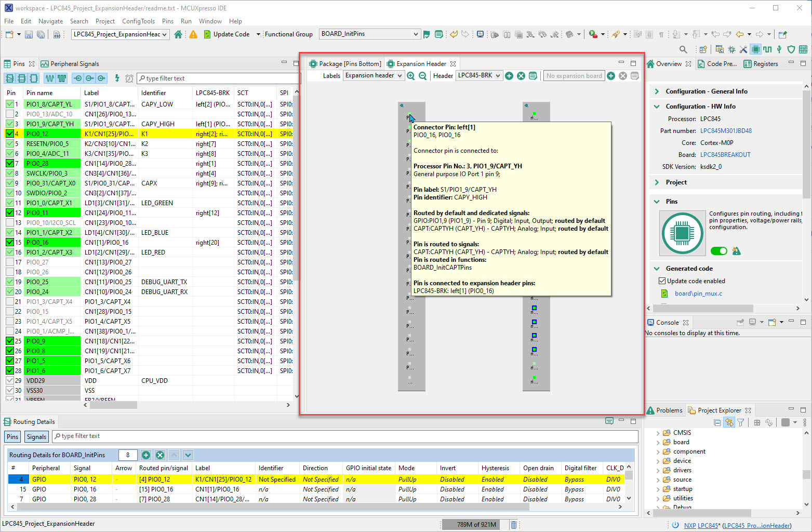Open the Labels Expansion header dropdown
This screenshot has height=532, width=812.
pyautogui.click(x=374, y=76)
